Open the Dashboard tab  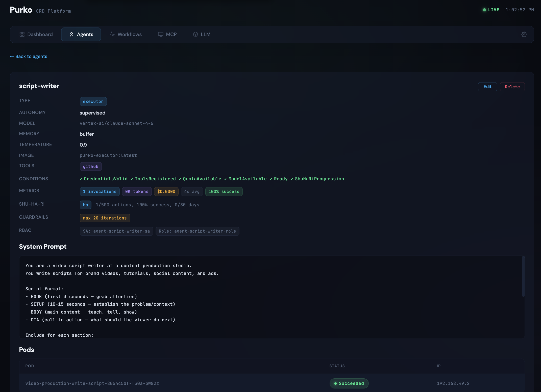click(x=36, y=34)
